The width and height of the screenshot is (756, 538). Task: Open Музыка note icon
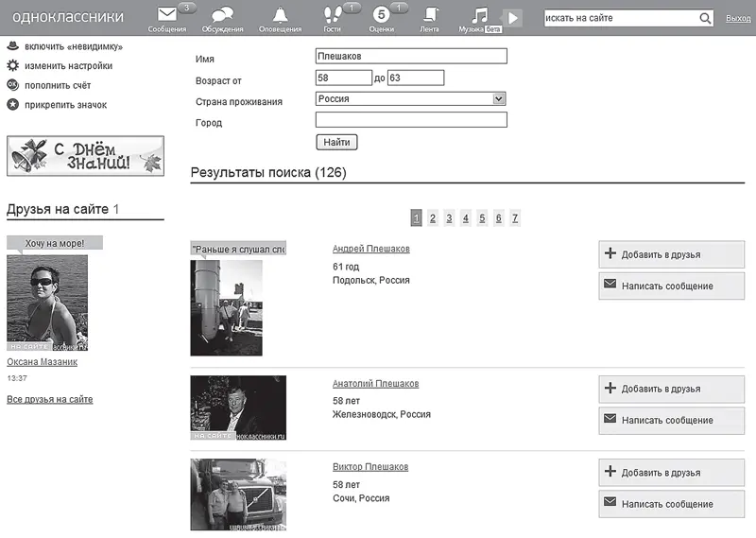[x=480, y=15]
